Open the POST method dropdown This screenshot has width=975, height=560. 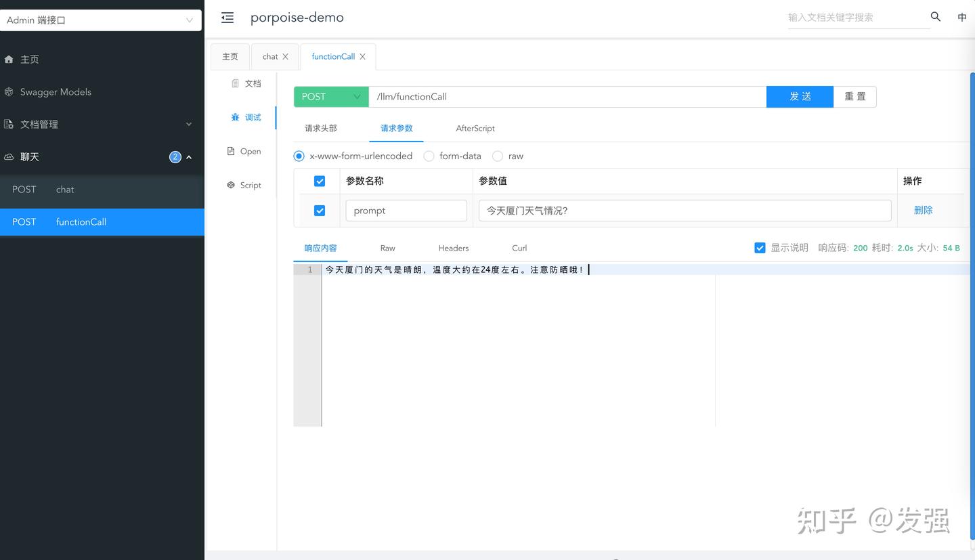pos(331,97)
